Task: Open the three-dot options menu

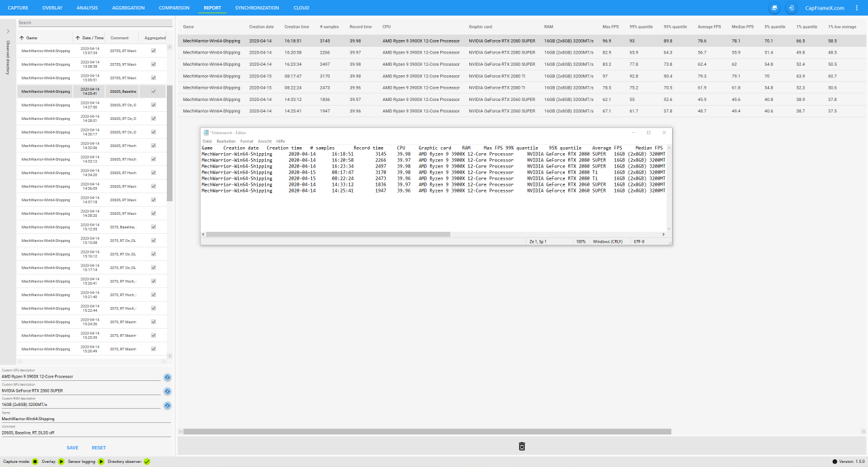Action: click(856, 7)
